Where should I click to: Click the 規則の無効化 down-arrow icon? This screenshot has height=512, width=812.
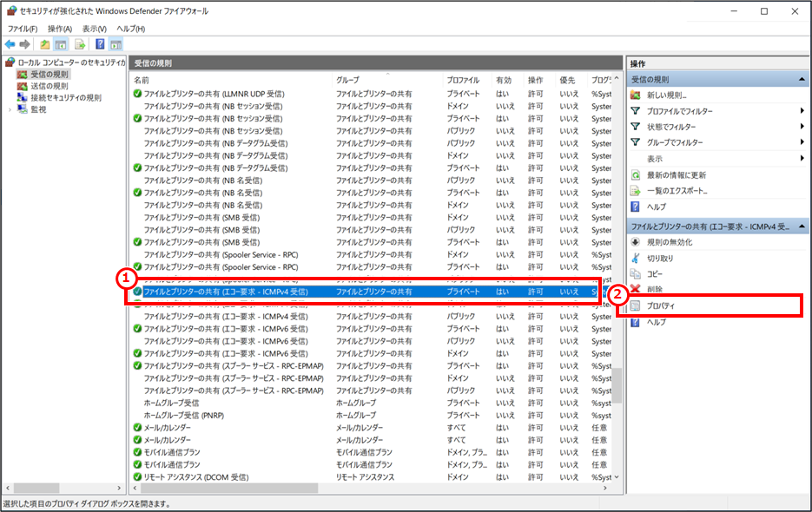(636, 242)
